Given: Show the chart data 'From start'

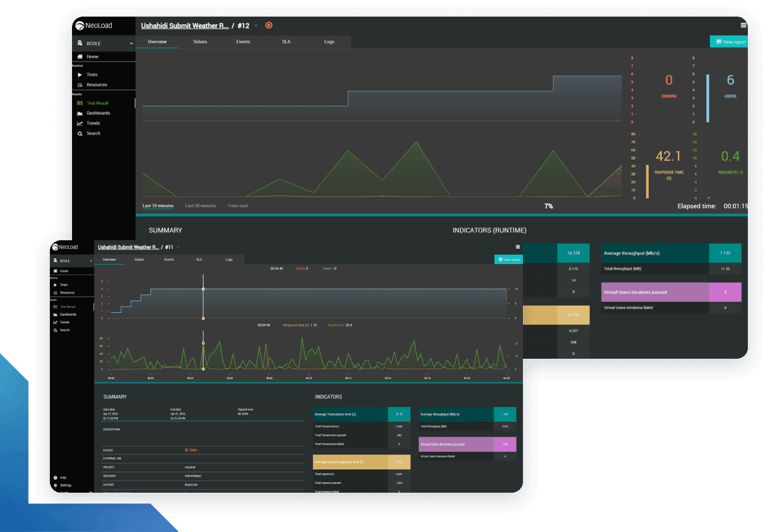Looking at the screenshot, I should pyautogui.click(x=238, y=206).
